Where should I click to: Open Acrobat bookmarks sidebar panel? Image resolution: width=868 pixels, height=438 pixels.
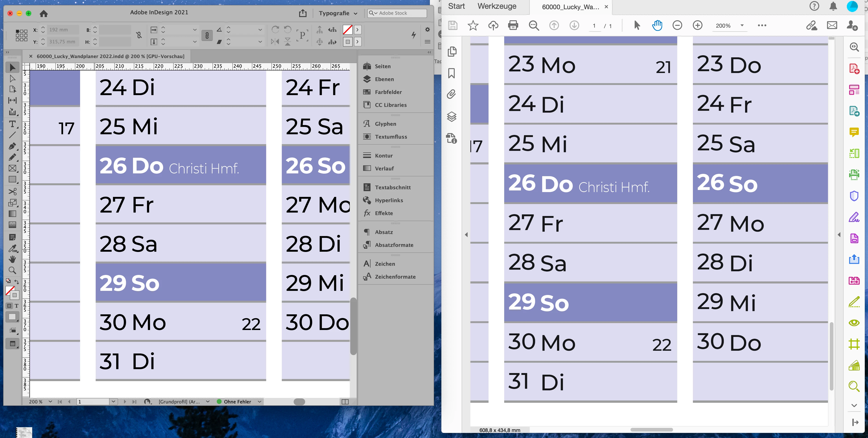tap(451, 73)
